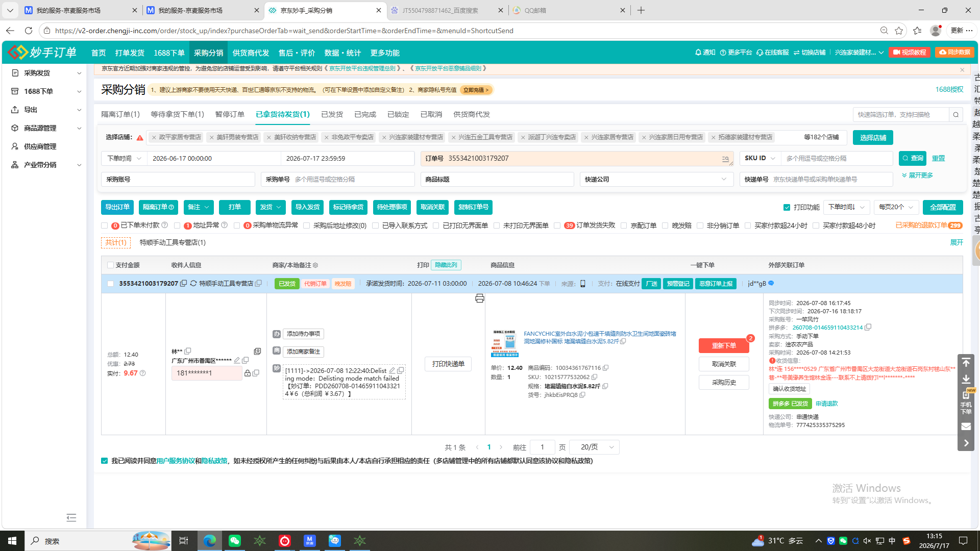This screenshot has width=980, height=551.
Task: Open WeChat from the Windows taskbar
Action: pyautogui.click(x=234, y=541)
